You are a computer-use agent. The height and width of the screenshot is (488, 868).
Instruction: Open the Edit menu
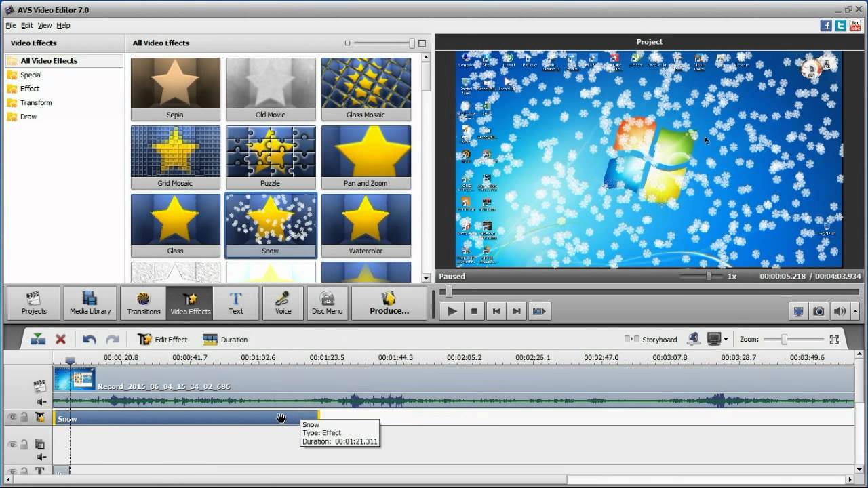[26, 25]
